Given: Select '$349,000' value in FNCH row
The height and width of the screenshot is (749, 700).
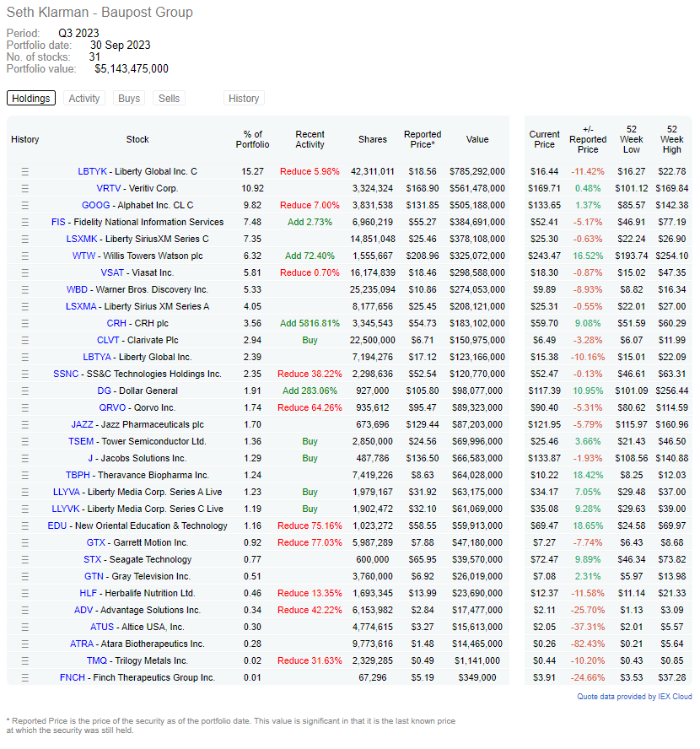Looking at the screenshot, I should coord(477,678).
